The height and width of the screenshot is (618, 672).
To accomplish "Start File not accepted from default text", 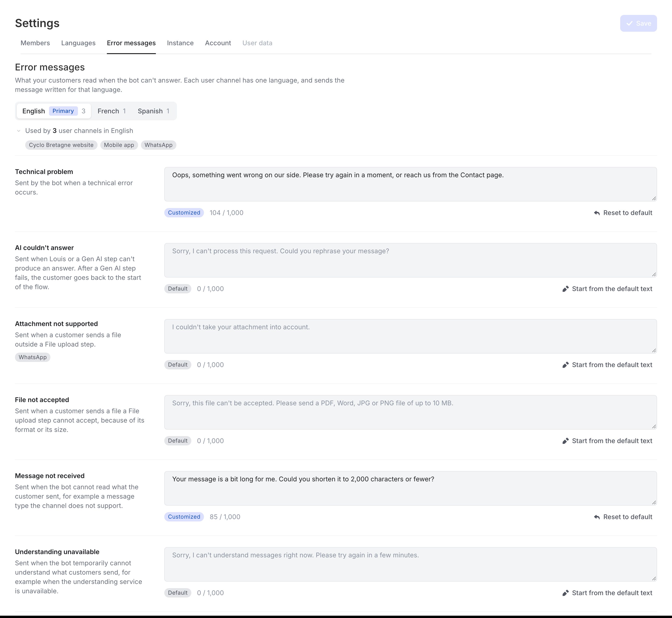I will (607, 441).
